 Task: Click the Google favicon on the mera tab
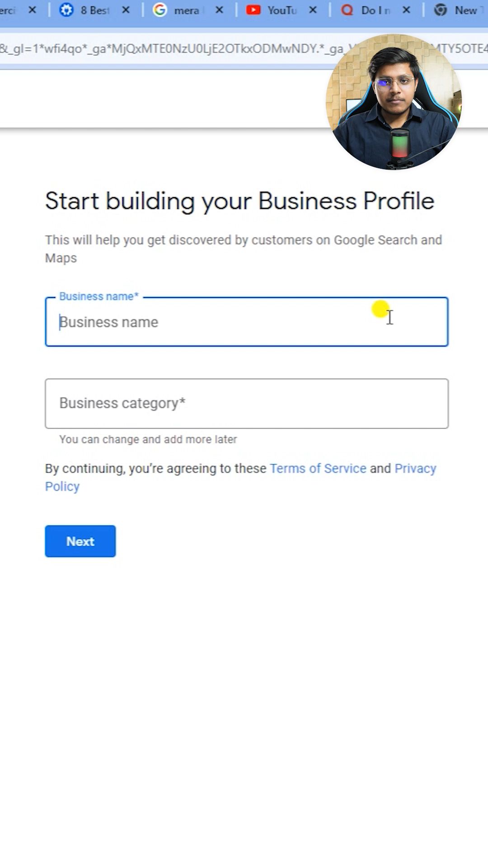(x=160, y=10)
